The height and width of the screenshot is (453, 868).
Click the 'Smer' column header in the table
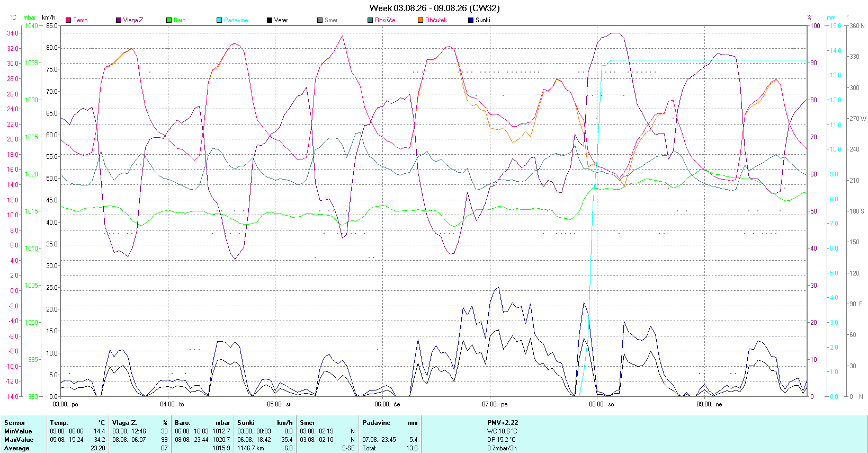coord(307,423)
